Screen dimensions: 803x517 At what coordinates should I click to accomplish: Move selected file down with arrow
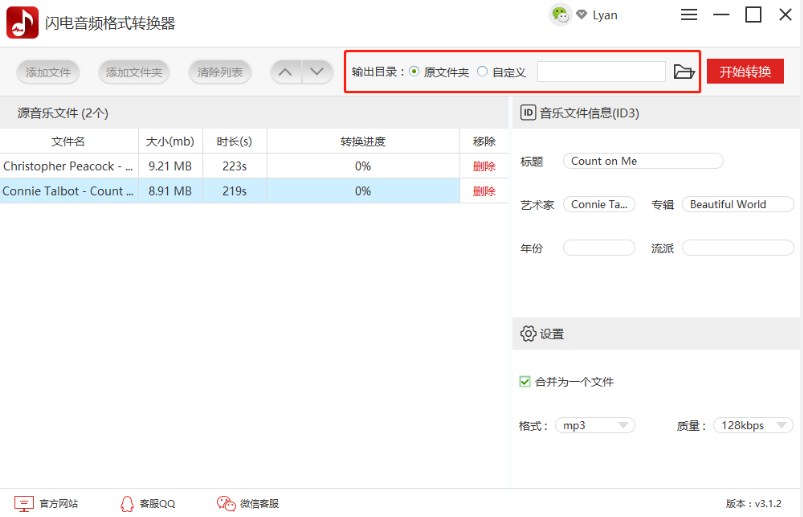[317, 72]
